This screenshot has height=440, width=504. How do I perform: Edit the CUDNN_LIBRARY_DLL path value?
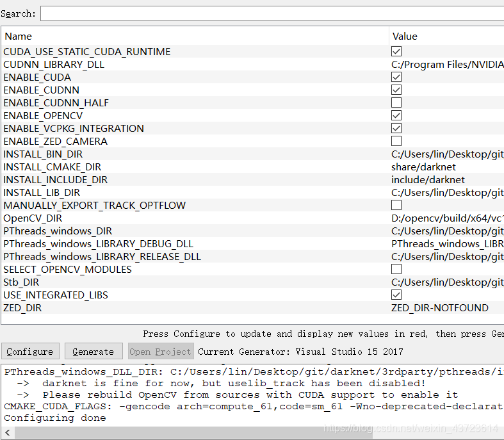tap(448, 65)
